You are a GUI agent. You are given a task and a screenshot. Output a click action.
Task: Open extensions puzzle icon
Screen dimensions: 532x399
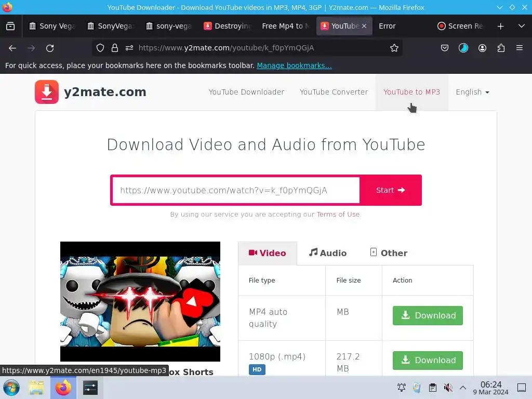[501, 48]
